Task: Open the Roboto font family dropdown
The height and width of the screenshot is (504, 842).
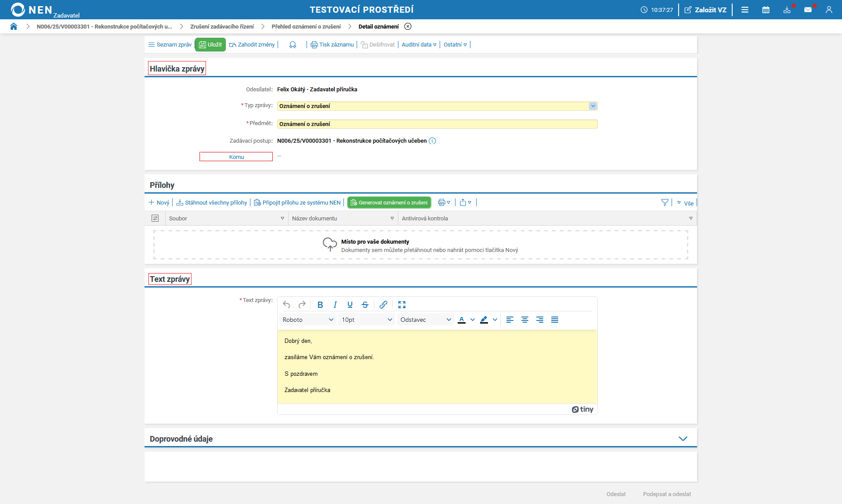Action: (x=308, y=320)
